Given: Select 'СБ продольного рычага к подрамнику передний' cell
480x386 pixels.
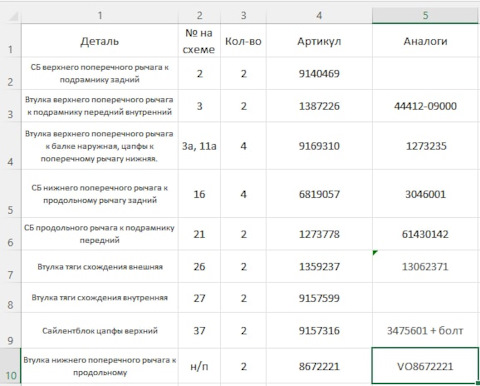Looking at the screenshot, I should tap(100, 234).
